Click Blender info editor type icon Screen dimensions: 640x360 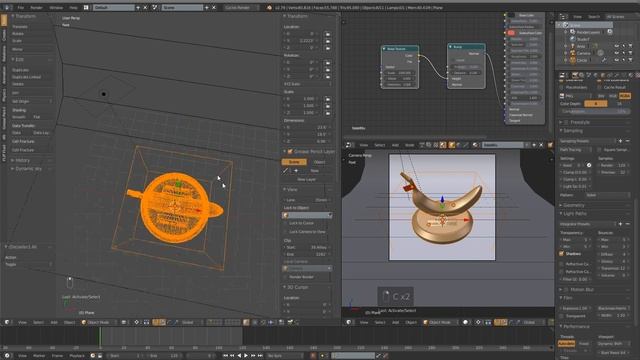tap(7, 7)
